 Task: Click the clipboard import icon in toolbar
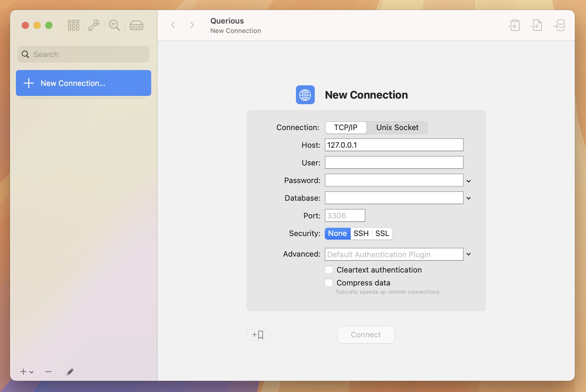pos(514,25)
